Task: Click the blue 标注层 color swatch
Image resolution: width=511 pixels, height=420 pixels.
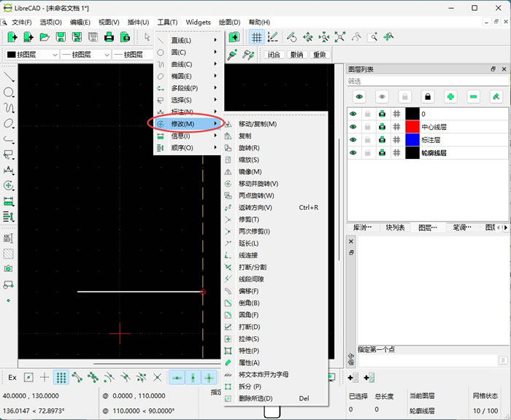Action: pos(412,140)
